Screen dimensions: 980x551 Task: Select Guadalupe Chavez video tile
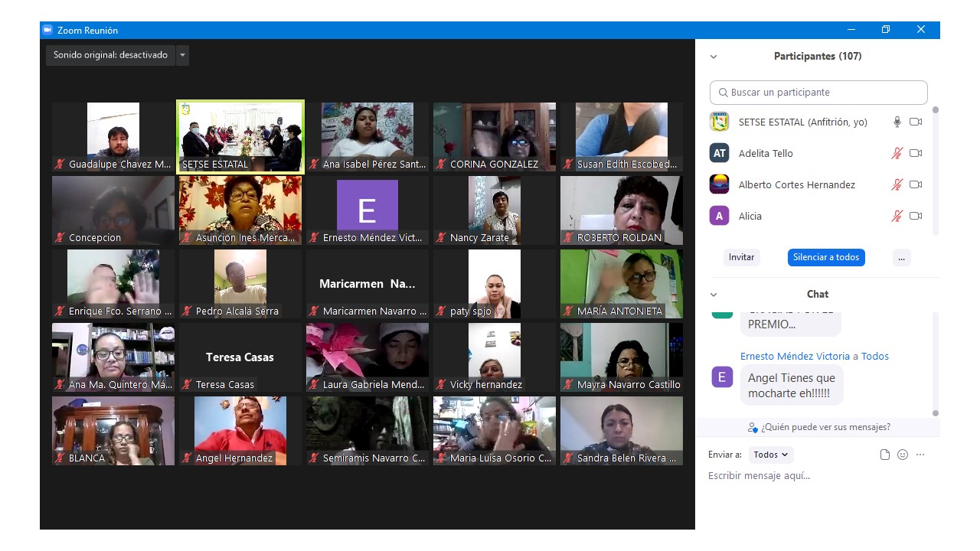coord(113,137)
